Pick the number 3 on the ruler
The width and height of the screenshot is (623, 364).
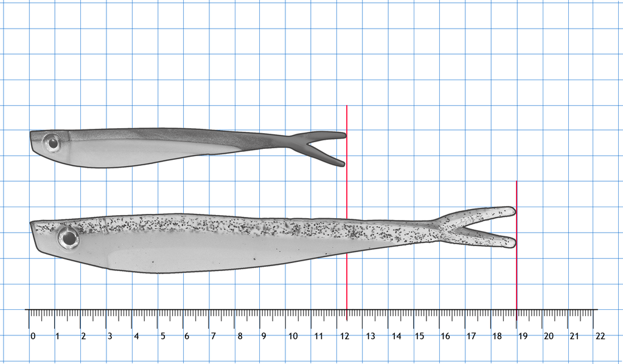point(110,336)
